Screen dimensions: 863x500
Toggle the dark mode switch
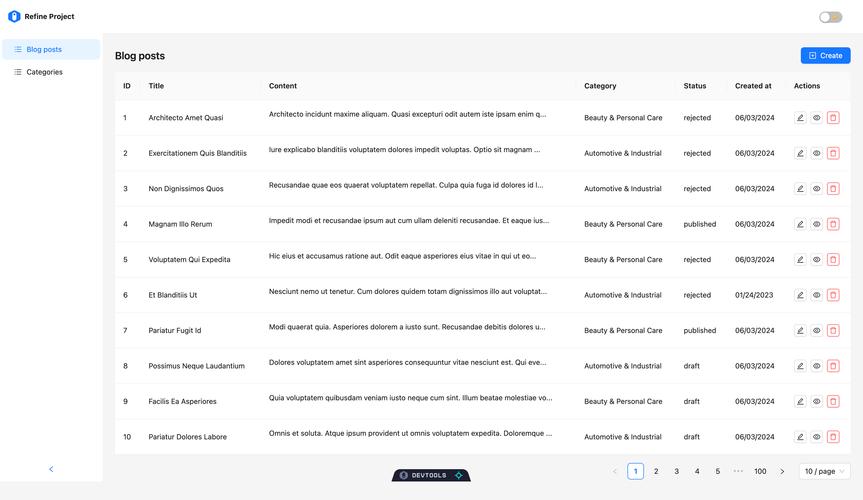coord(830,17)
